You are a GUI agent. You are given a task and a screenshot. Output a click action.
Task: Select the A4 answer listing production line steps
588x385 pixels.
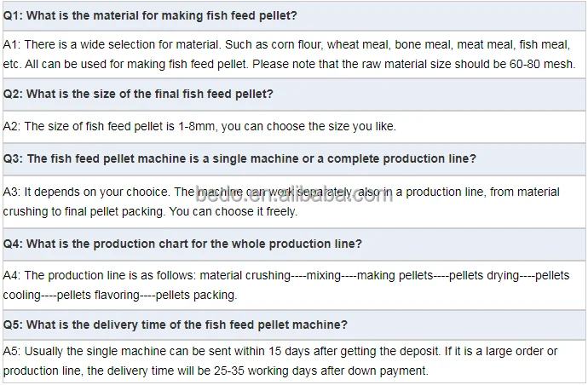294,285
